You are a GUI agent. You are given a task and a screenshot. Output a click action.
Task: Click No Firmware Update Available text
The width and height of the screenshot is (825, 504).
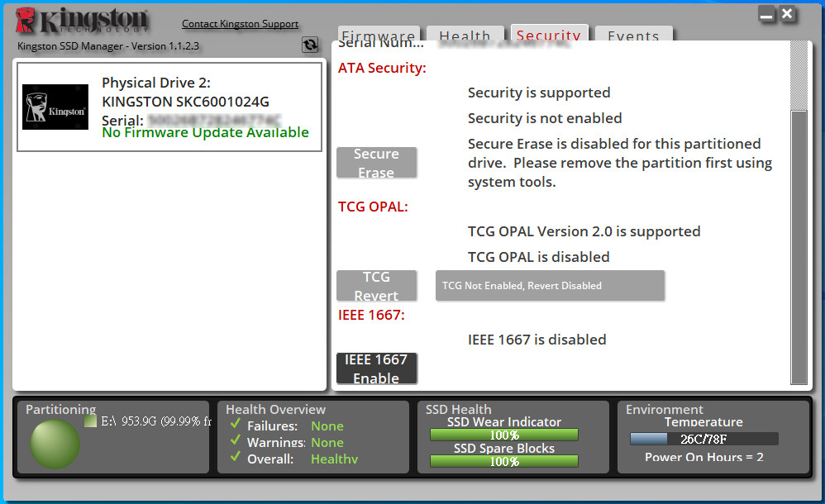pyautogui.click(x=205, y=132)
